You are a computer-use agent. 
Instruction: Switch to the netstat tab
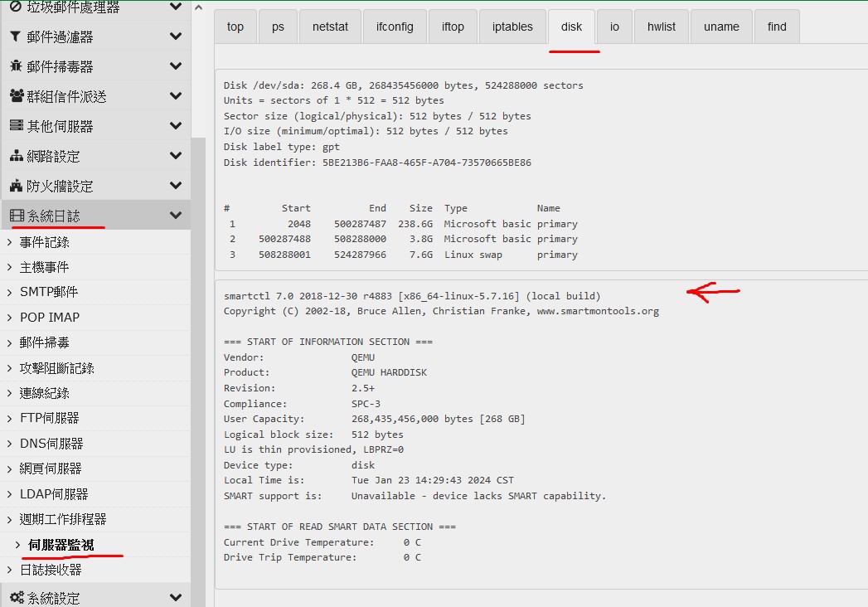click(330, 27)
